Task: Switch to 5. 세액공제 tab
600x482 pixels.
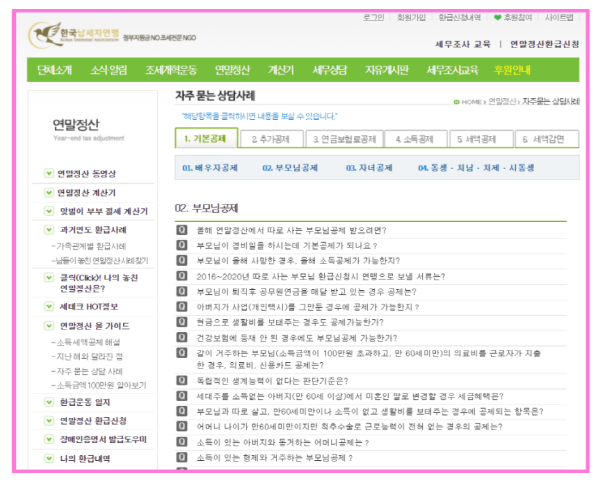Action: (x=481, y=139)
